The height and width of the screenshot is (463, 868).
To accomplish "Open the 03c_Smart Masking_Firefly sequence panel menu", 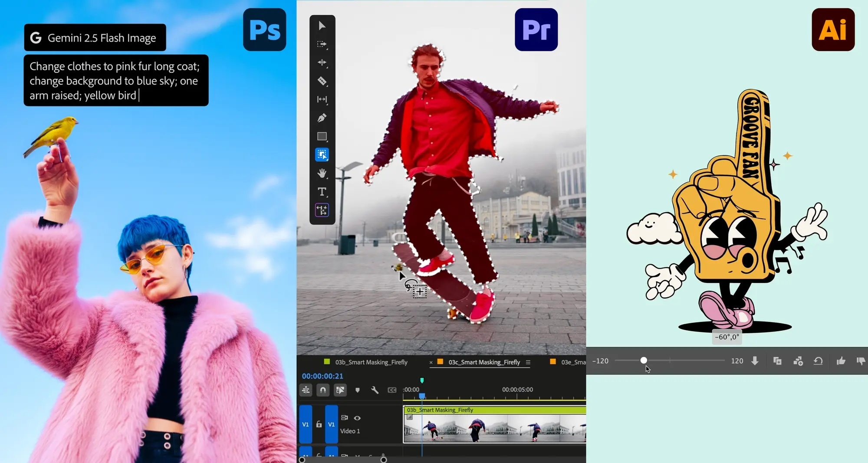I will tap(528, 362).
